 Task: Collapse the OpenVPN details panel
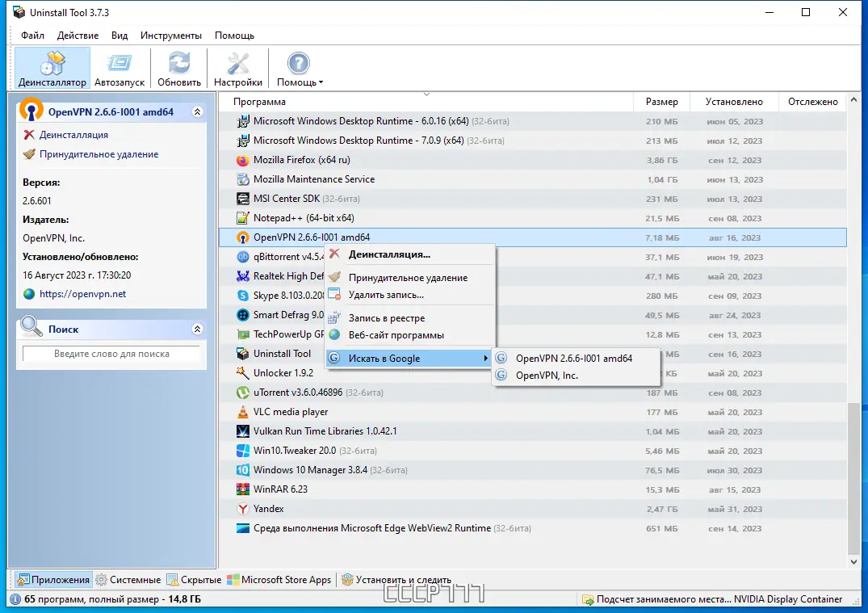coord(197,111)
